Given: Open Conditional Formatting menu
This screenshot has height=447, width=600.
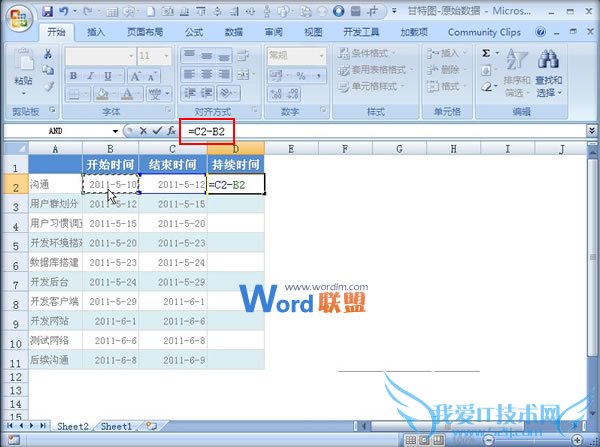Looking at the screenshot, I should pos(367,53).
